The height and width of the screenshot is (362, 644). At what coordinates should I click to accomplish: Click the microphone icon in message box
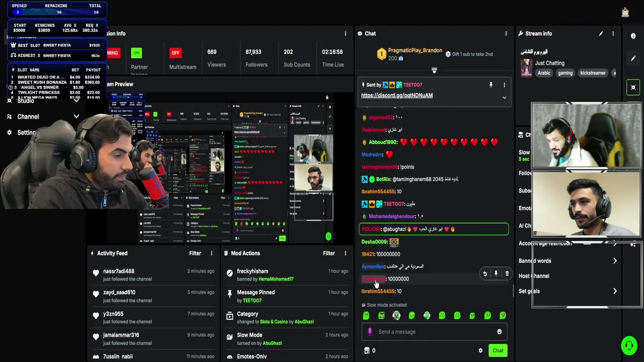point(370,332)
